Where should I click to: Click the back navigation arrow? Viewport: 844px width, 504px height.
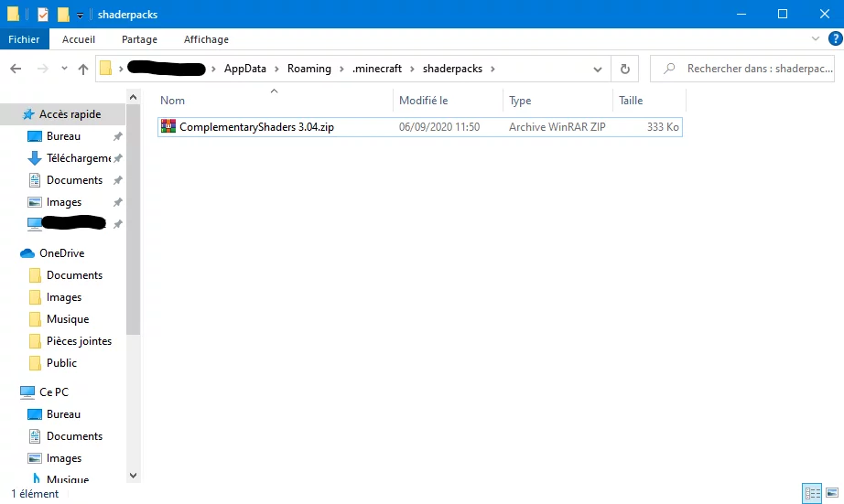point(16,69)
